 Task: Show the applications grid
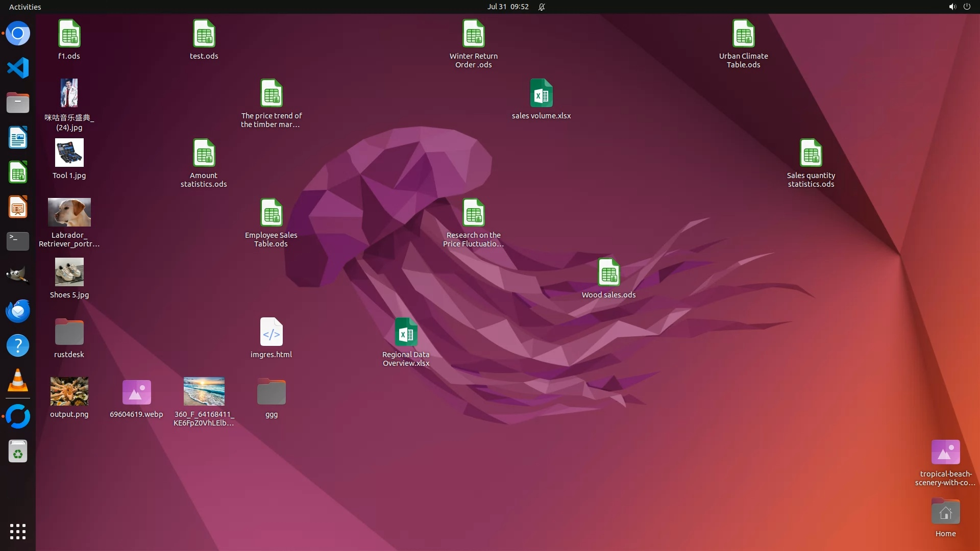(18, 531)
